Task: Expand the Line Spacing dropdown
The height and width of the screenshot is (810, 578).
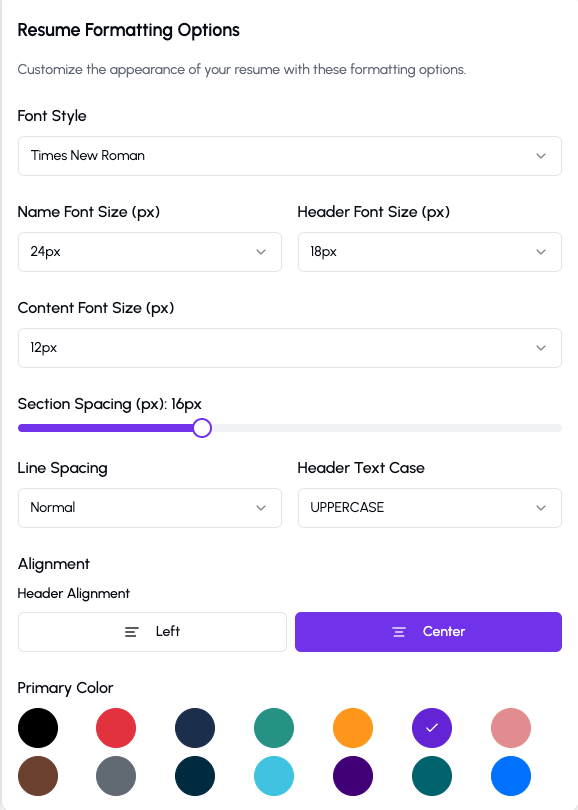Action: [x=150, y=508]
